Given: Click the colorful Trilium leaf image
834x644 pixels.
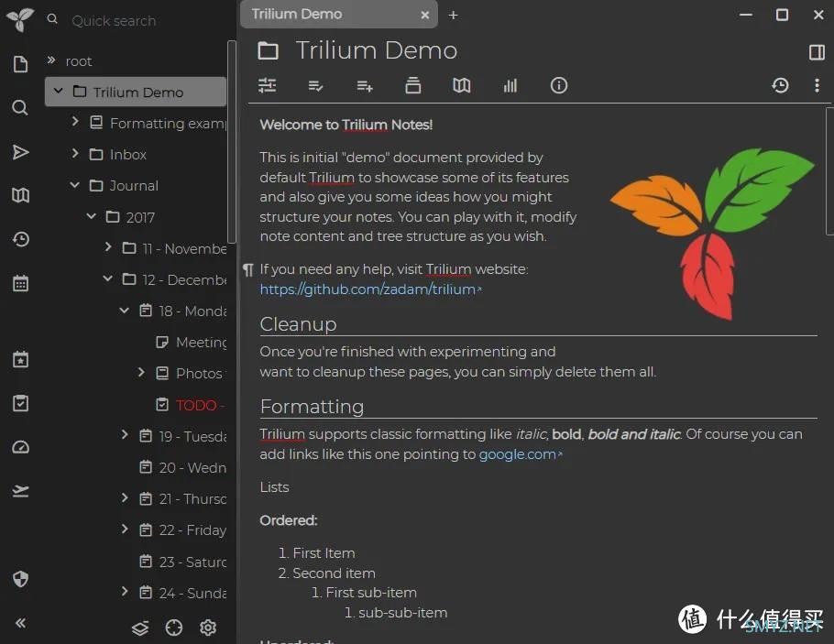Looking at the screenshot, I should click(712, 234).
